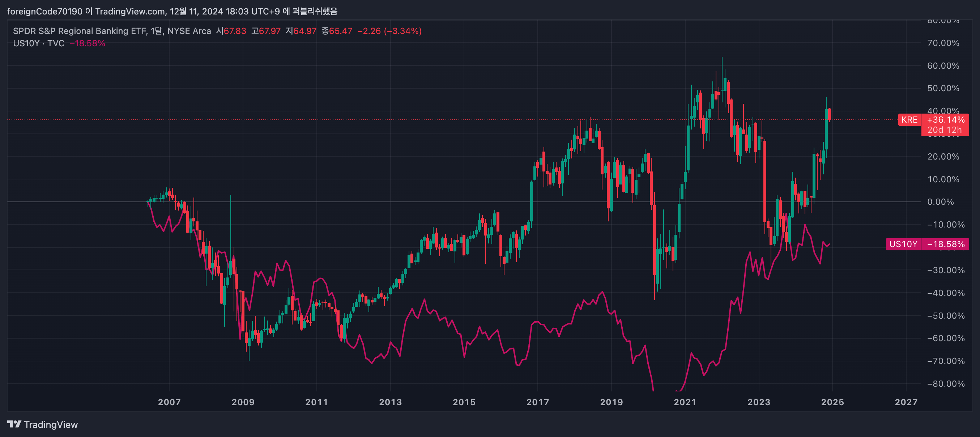Click the 10.00% price scale label
Image resolution: width=980 pixels, height=437 pixels.
pos(943,179)
